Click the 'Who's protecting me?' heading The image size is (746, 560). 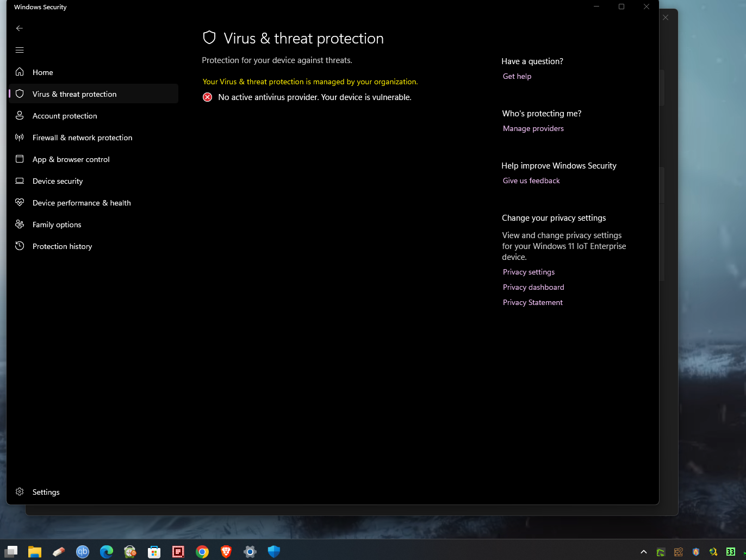tap(542, 114)
